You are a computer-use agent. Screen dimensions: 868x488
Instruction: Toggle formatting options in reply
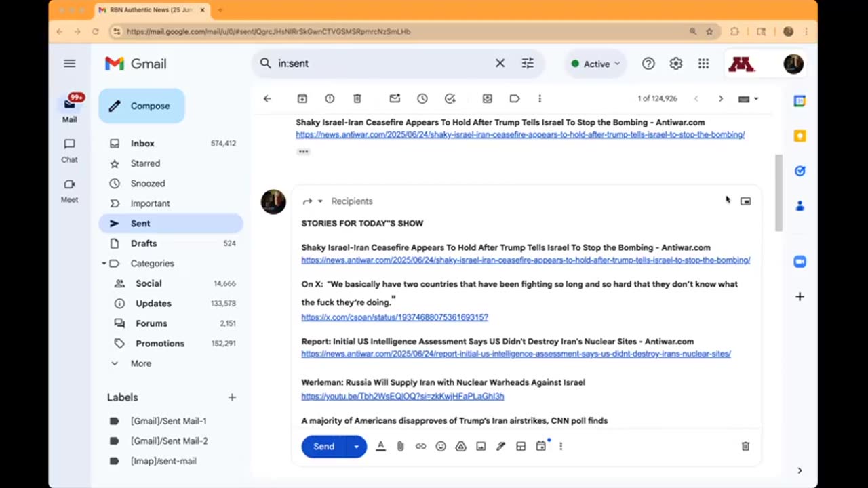pos(380,446)
